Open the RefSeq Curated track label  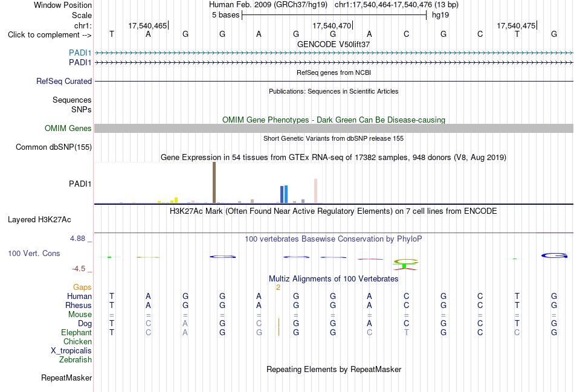(63, 82)
